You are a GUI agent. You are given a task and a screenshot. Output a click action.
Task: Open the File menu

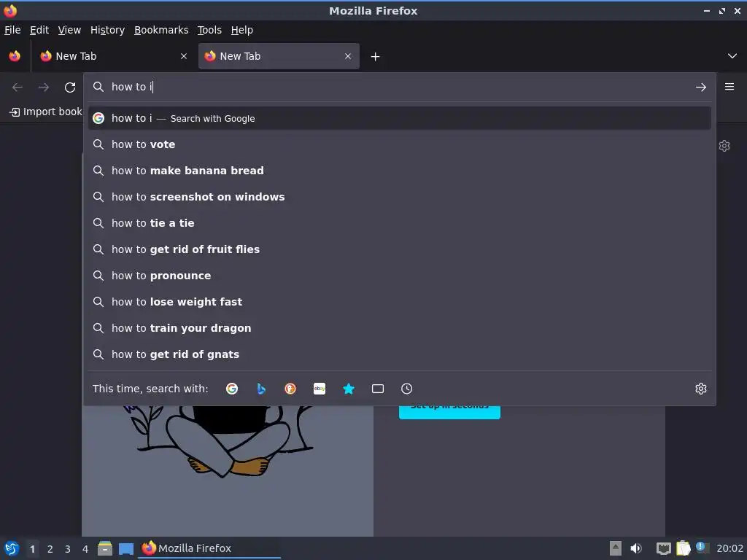point(12,30)
